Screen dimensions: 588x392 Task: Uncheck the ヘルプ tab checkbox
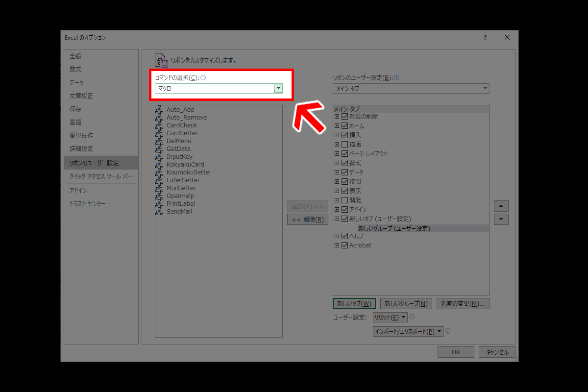pos(344,236)
